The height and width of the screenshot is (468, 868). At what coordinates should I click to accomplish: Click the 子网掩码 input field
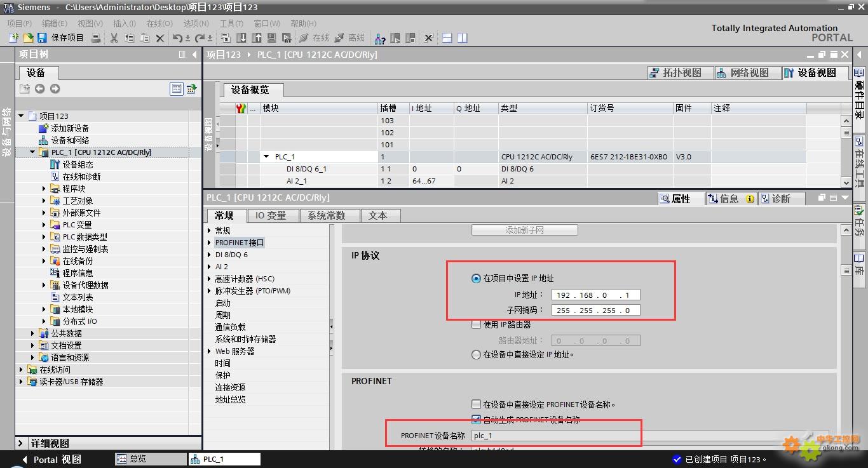coord(595,311)
